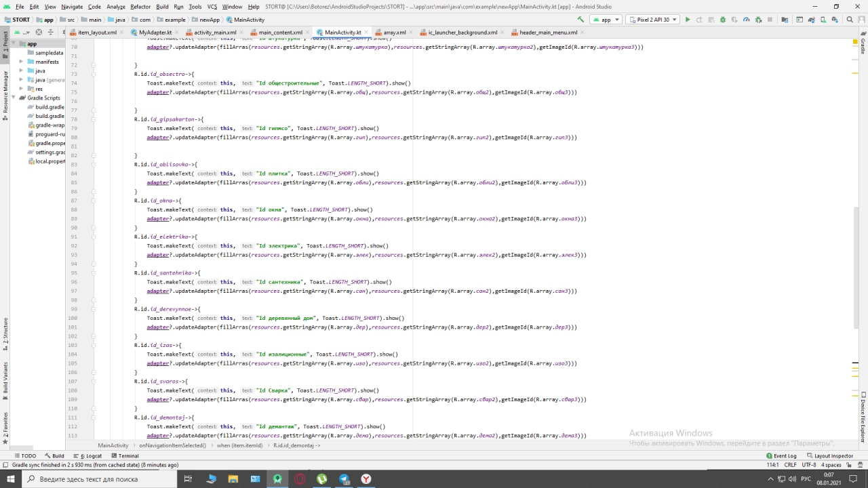Click the Yandex browser taskbar icon
The width and height of the screenshot is (868, 488).
pos(366,479)
